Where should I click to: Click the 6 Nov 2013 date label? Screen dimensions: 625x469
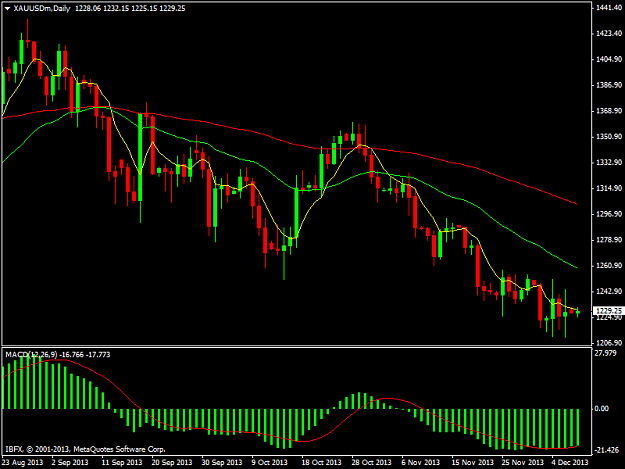click(x=421, y=462)
